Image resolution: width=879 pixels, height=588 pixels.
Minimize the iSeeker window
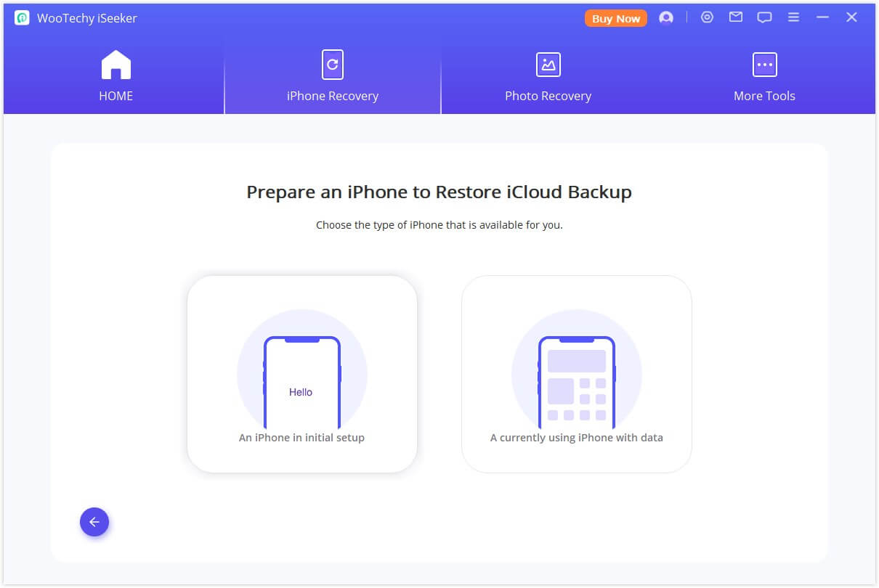(823, 17)
